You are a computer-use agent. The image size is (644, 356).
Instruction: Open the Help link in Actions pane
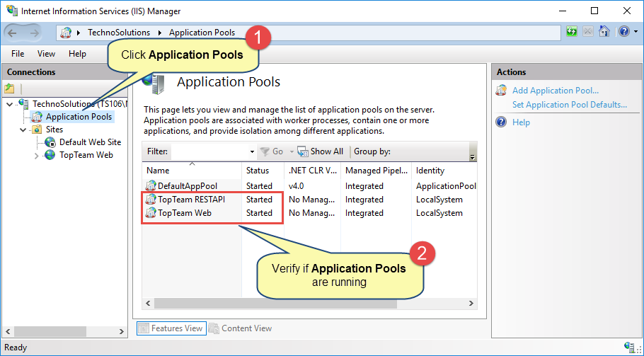(521, 122)
